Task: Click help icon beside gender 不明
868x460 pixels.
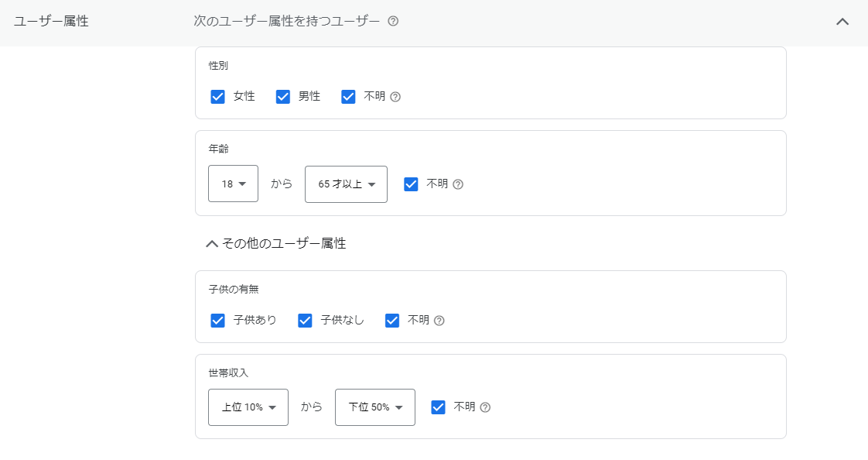Action: [395, 97]
